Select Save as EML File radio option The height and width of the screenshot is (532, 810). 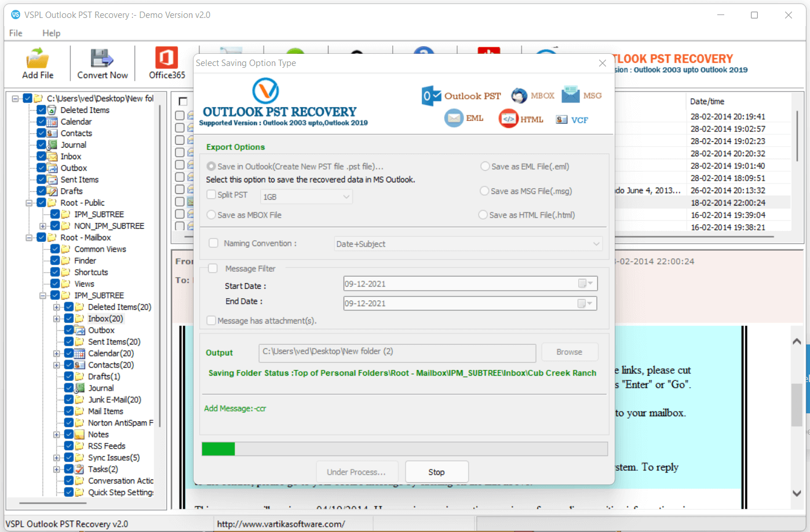[x=485, y=166]
